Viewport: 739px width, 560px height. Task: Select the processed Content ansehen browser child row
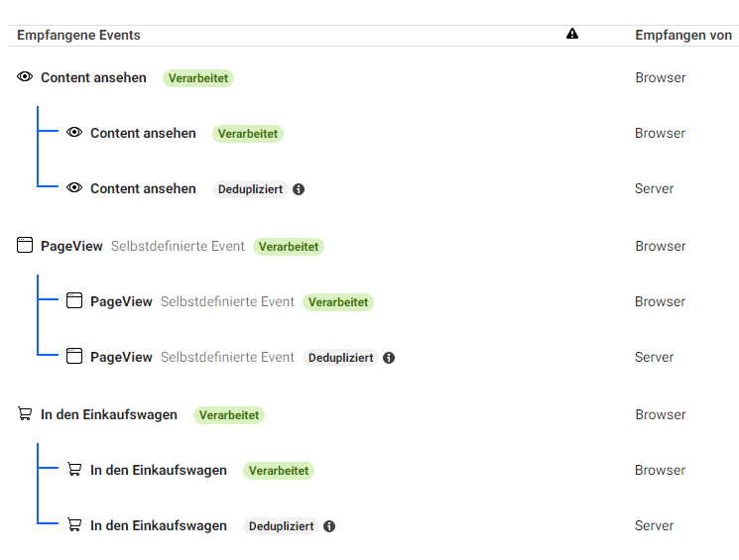tap(143, 133)
